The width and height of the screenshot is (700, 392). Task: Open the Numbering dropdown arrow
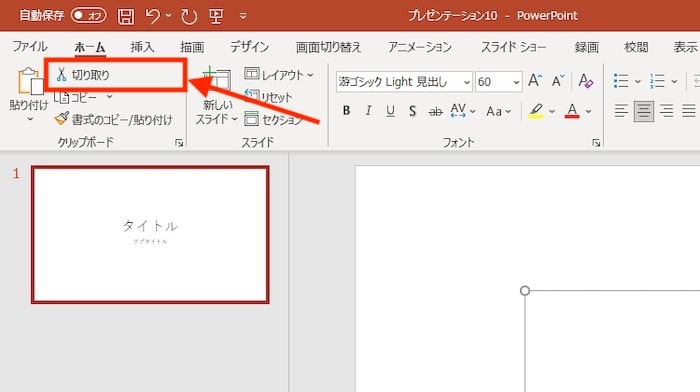pyautogui.click(x=674, y=81)
